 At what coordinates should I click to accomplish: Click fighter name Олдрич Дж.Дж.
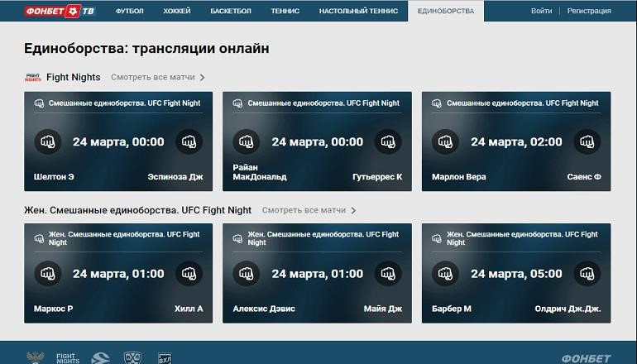tap(568, 309)
